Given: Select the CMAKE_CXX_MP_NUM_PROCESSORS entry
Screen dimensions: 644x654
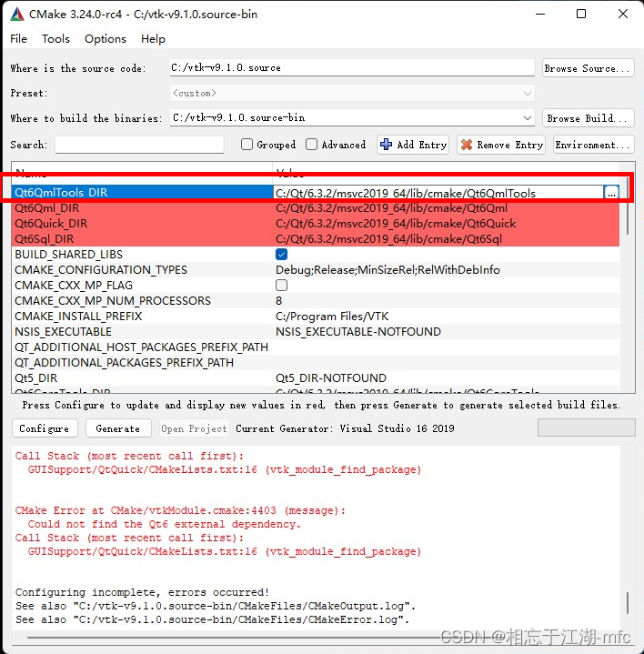Looking at the screenshot, I should point(113,301).
